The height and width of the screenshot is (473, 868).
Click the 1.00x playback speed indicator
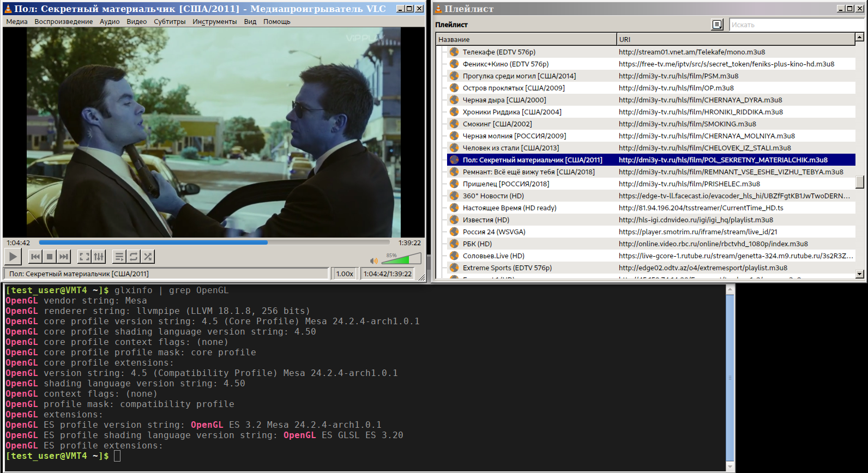345,274
